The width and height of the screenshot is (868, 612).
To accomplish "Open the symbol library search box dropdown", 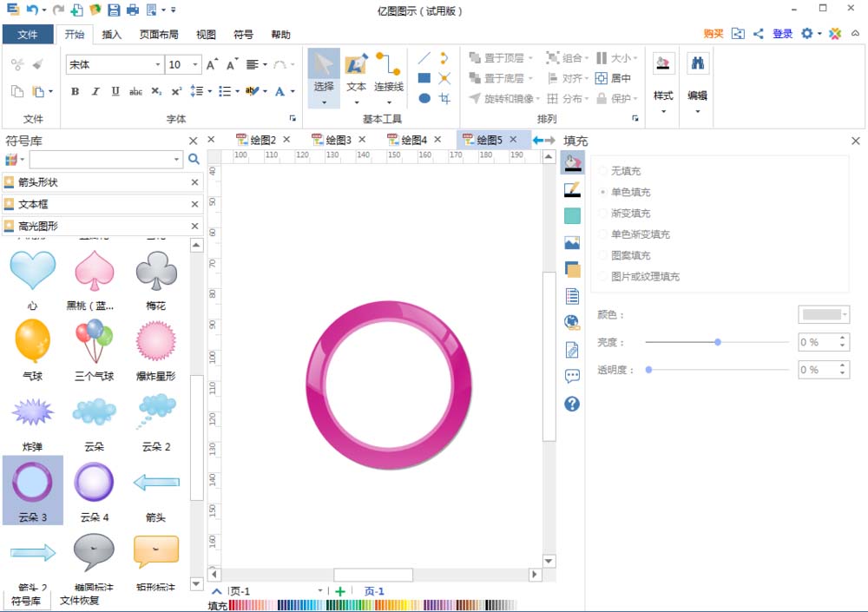I will point(176,160).
